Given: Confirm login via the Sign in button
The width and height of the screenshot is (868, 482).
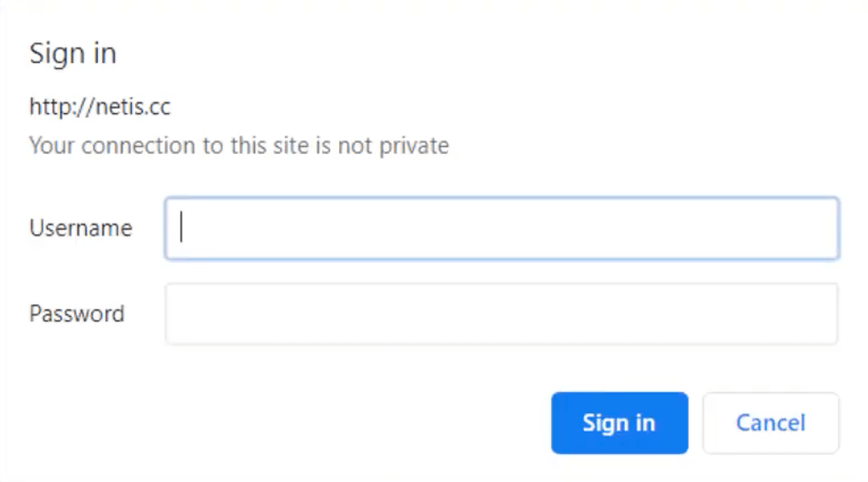Looking at the screenshot, I should click(619, 422).
